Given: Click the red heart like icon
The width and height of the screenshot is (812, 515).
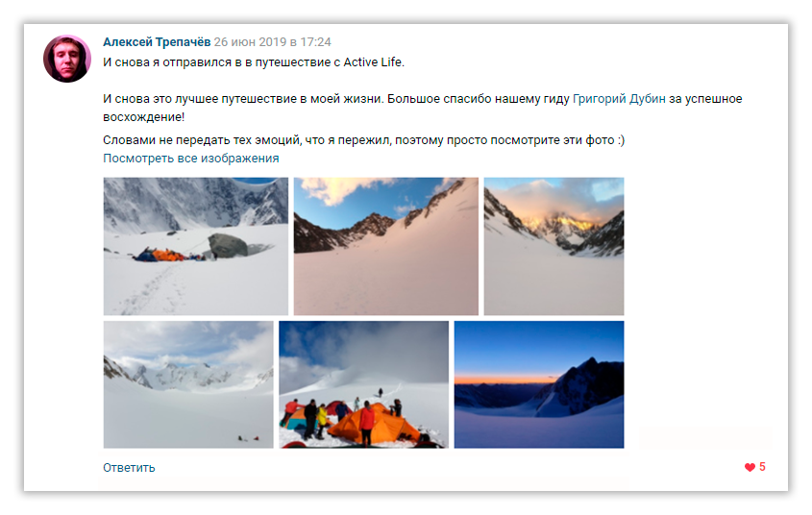Looking at the screenshot, I should 750,467.
